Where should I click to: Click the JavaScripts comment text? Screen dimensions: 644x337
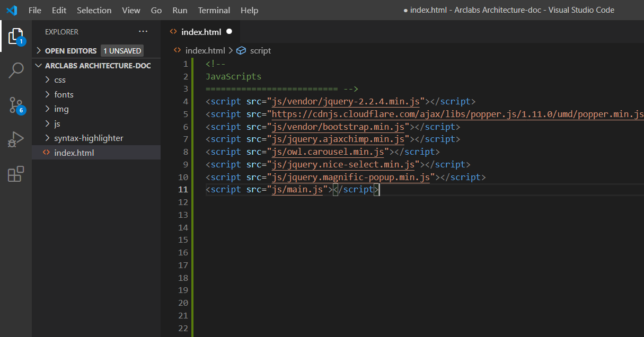pos(234,76)
